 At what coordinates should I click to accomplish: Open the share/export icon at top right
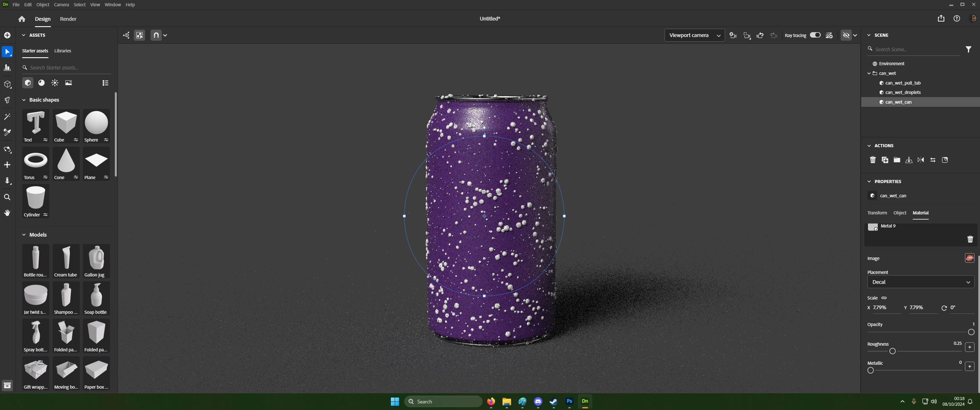click(x=941, y=19)
